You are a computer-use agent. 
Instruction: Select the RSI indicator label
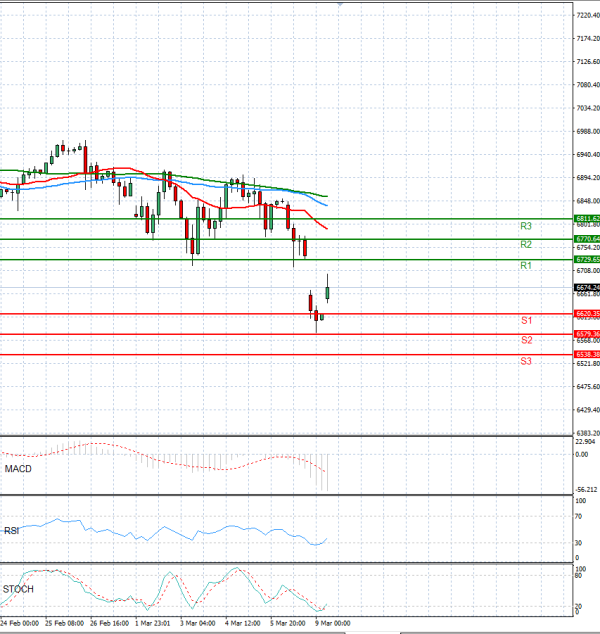13,532
